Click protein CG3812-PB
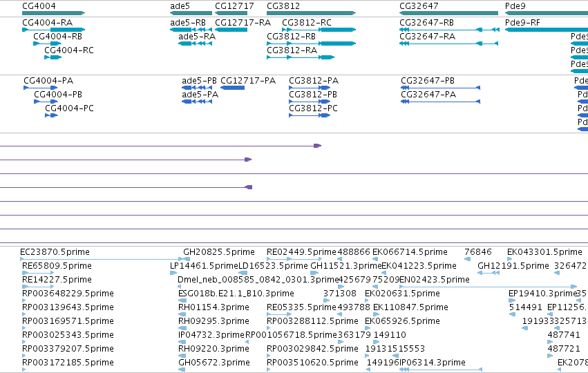Image resolution: width=588 pixels, height=373 pixels. 313,95
